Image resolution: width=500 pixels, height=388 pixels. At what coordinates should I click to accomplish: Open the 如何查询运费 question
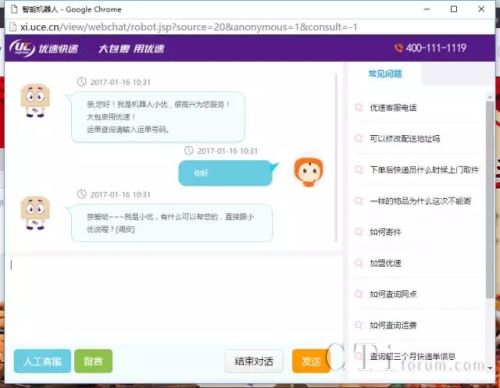coord(393,325)
